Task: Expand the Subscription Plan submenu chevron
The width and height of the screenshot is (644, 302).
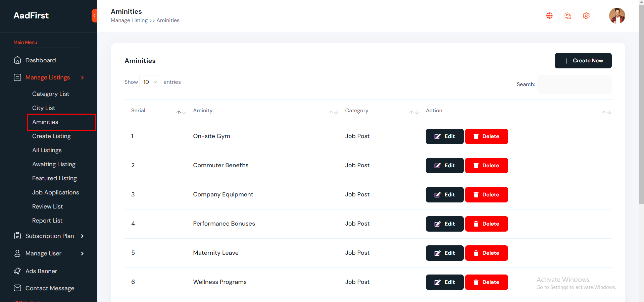Action: click(82, 236)
